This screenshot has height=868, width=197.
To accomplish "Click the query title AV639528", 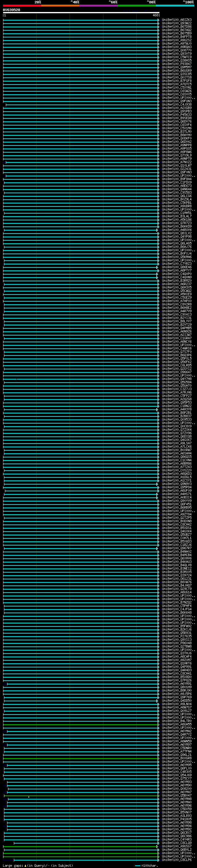I will tap(11, 10).
